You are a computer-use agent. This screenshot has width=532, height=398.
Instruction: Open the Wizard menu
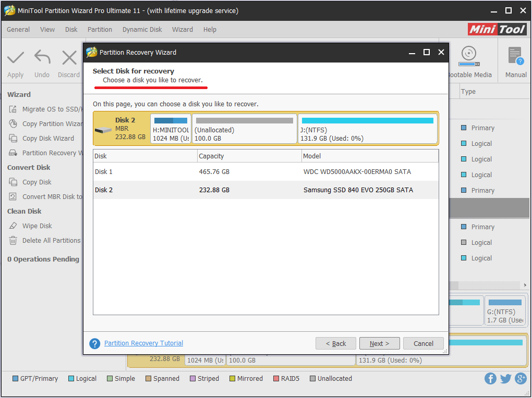click(x=183, y=30)
